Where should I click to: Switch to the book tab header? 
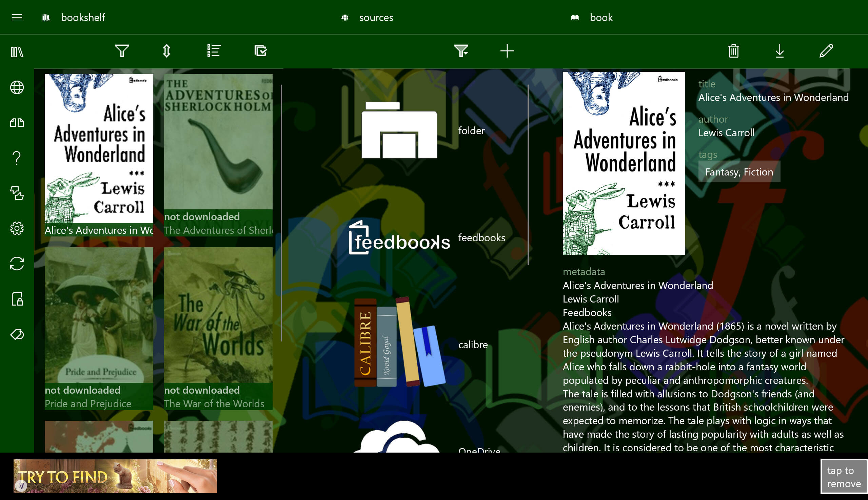(x=601, y=18)
